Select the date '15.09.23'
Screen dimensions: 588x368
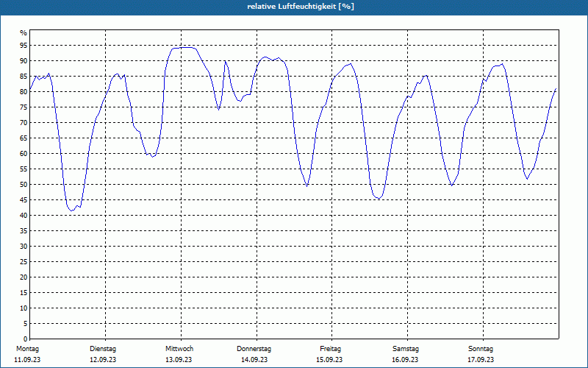(x=329, y=360)
